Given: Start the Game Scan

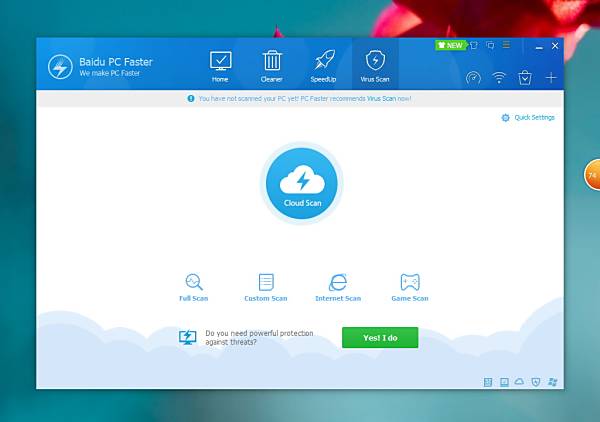Looking at the screenshot, I should 410,287.
